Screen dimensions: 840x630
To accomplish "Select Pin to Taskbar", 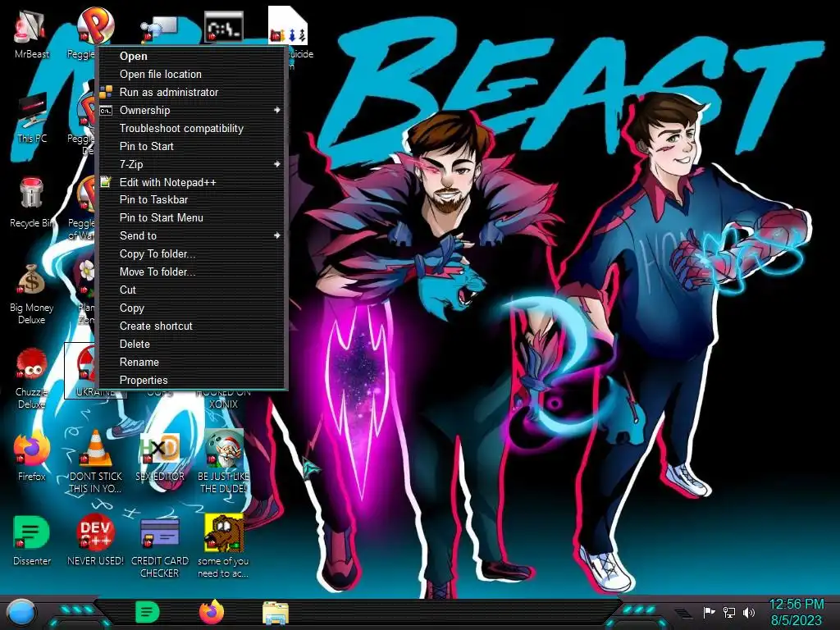I will pyautogui.click(x=191, y=200).
